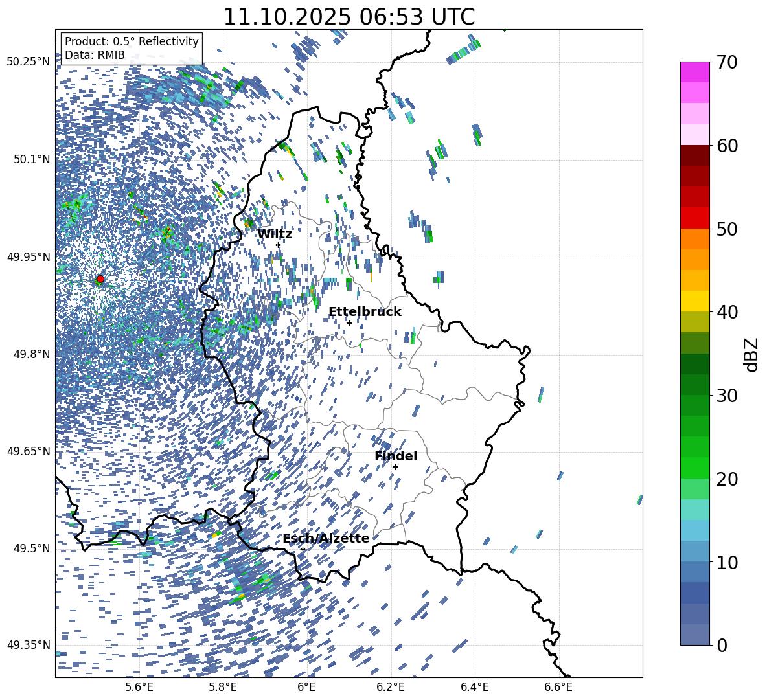Click the red radar site marker dot
This screenshot has height=700, width=767.
[x=100, y=279]
